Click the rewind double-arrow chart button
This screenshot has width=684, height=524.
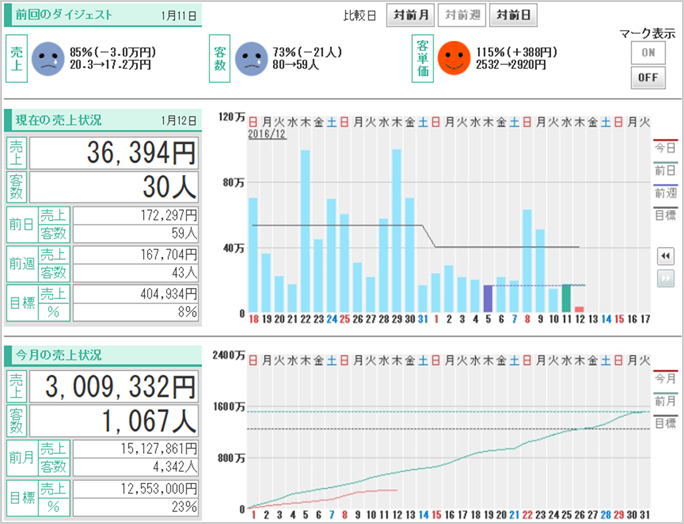tap(665, 256)
